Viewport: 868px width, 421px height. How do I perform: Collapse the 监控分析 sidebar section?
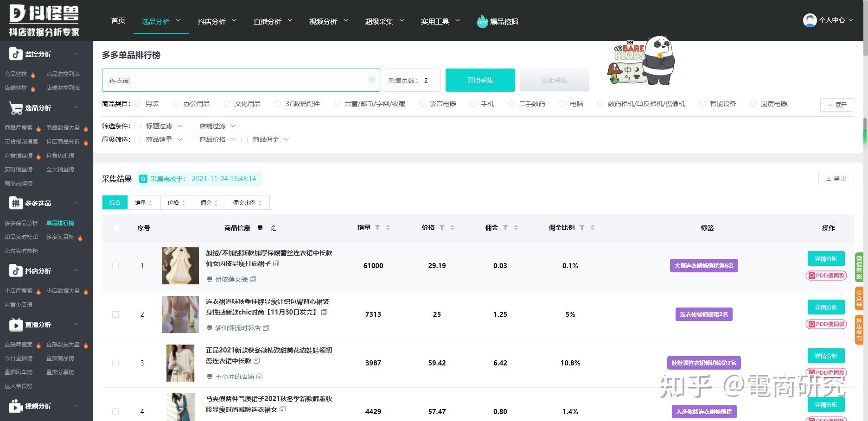pos(76,54)
